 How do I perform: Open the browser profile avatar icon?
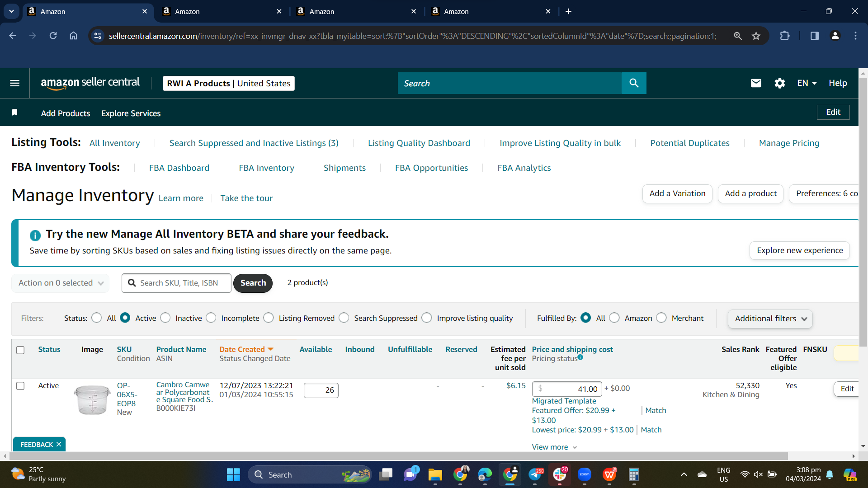(835, 36)
